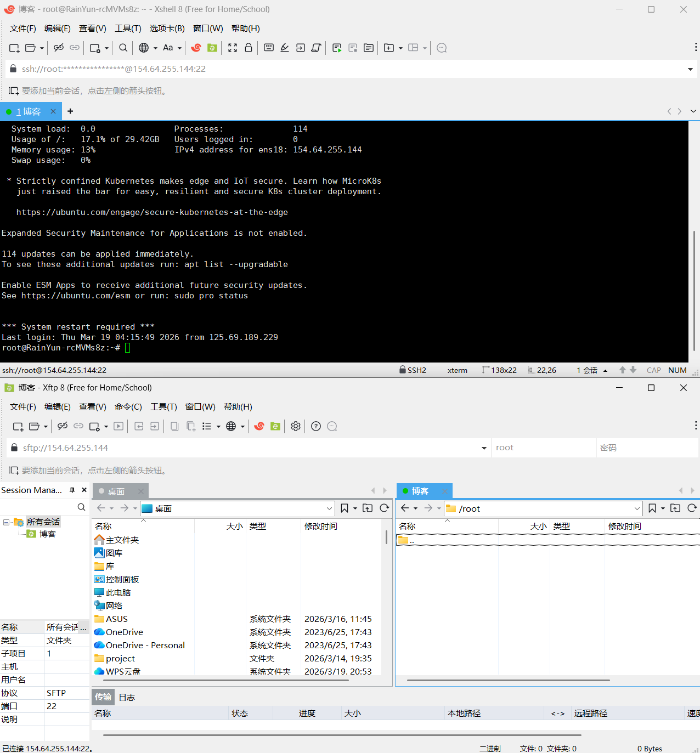The width and height of the screenshot is (700, 753).
Task: Refresh the local 桌面 file pane
Action: coord(385,508)
